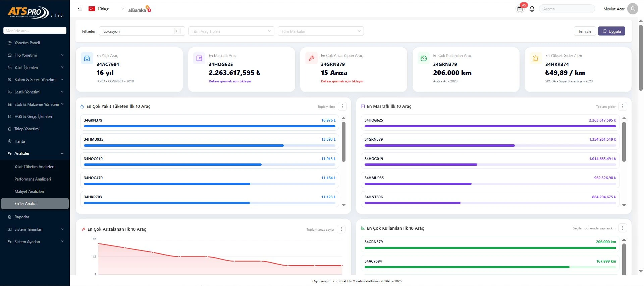Viewport: 644px width, 286px height.
Task: Go to Maliyet Analizleri page
Action: click(29, 192)
